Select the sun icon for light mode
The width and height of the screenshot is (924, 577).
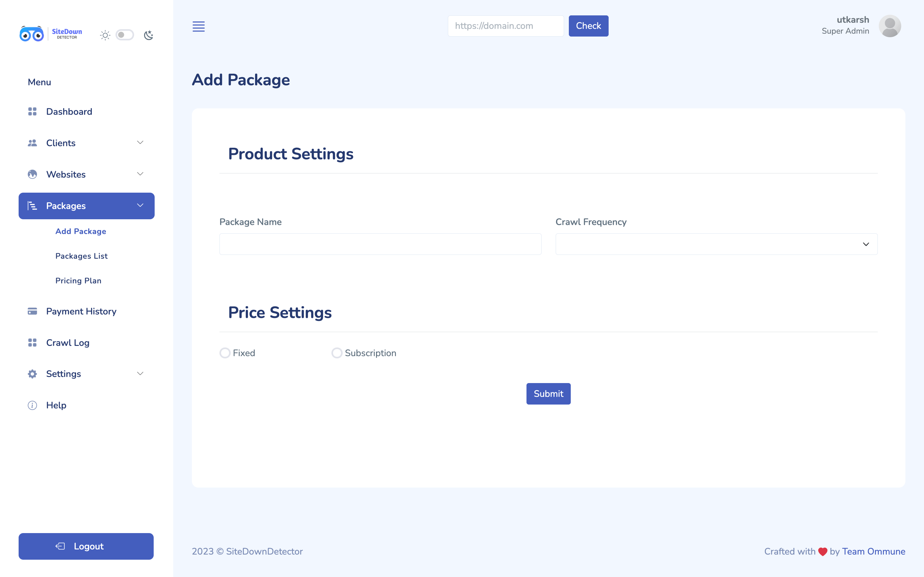[x=105, y=35]
